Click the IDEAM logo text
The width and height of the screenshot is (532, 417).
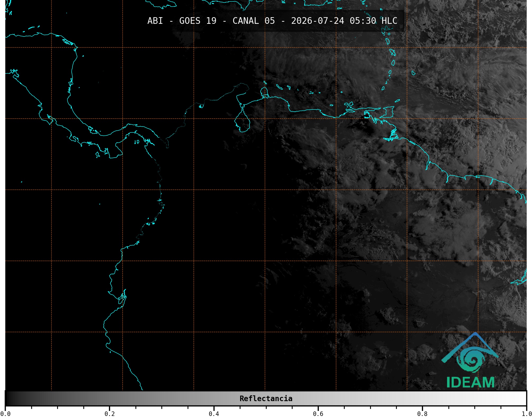pos(470,382)
